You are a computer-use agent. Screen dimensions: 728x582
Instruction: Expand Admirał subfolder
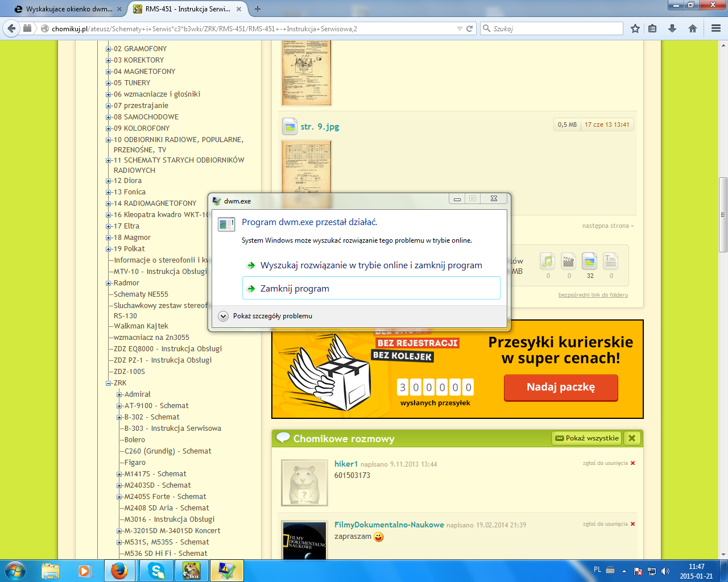pyautogui.click(x=119, y=394)
